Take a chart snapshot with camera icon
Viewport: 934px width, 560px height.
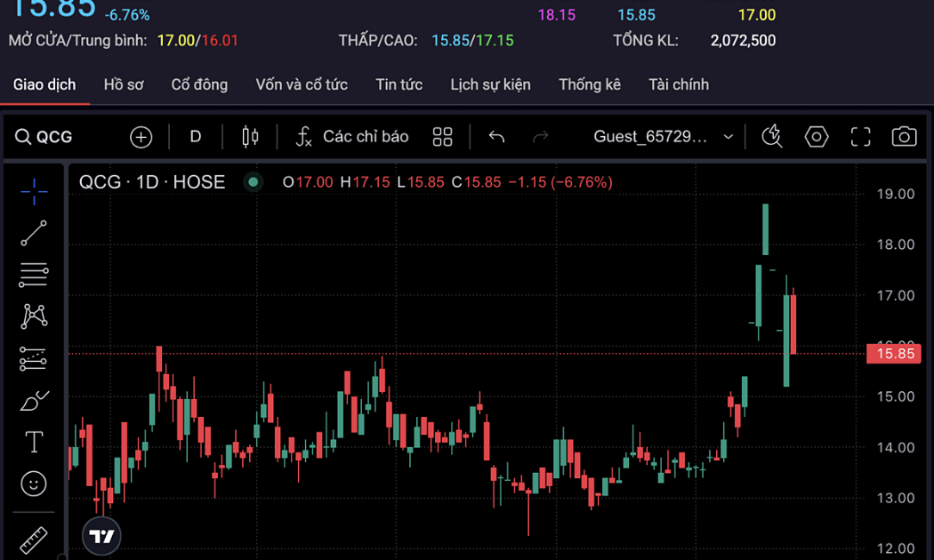(x=904, y=137)
